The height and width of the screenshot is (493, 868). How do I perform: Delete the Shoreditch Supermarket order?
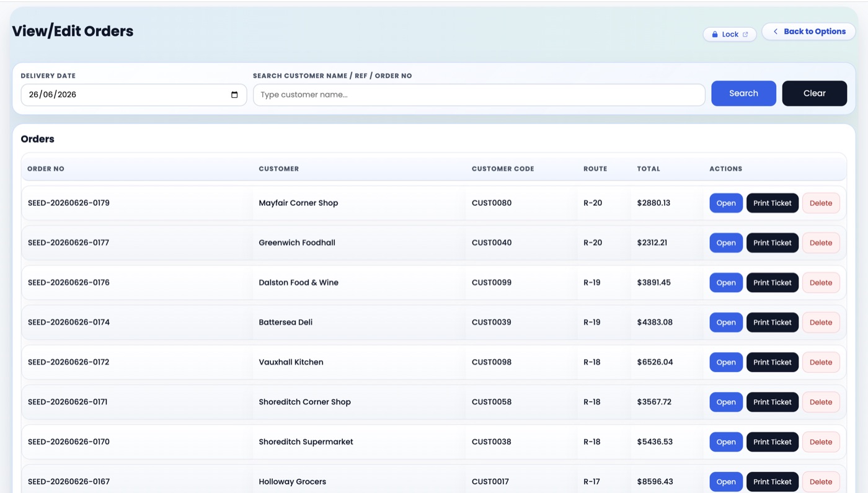[821, 442]
